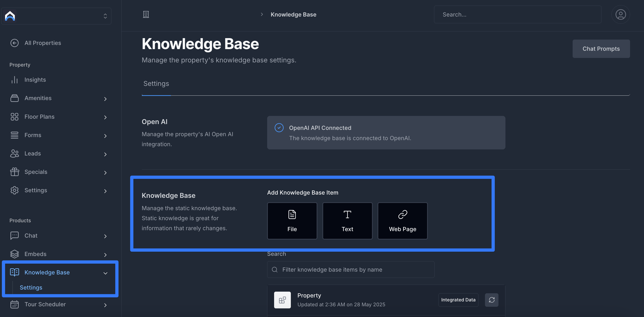Click the Knowledge Base breadcrumb text

click(x=293, y=14)
